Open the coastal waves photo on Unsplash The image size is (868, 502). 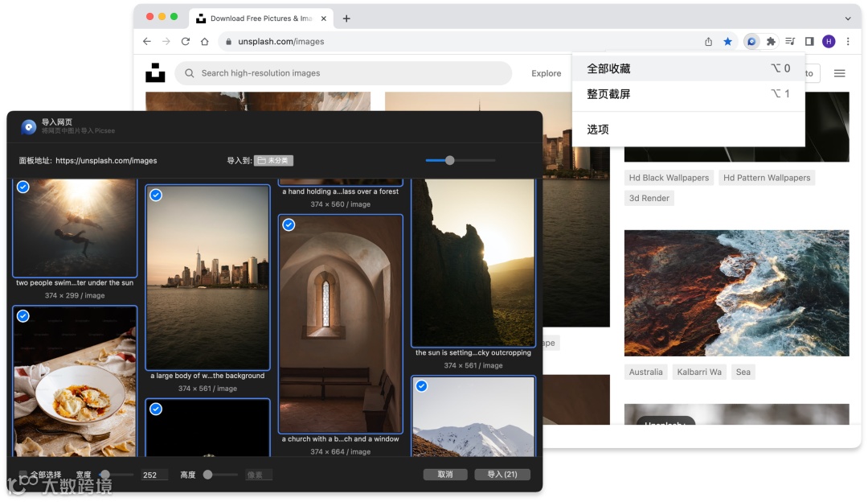click(x=736, y=293)
